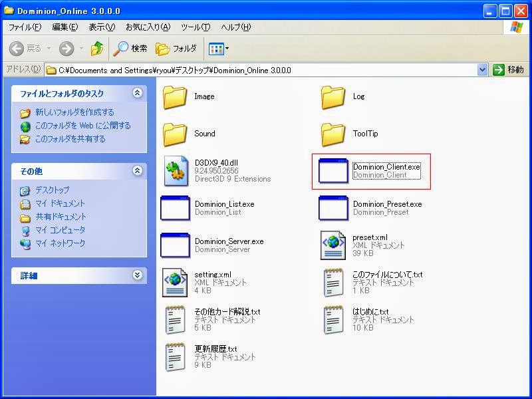
Task: Click the Dominion_Server.exe file name
Action: click(229, 241)
